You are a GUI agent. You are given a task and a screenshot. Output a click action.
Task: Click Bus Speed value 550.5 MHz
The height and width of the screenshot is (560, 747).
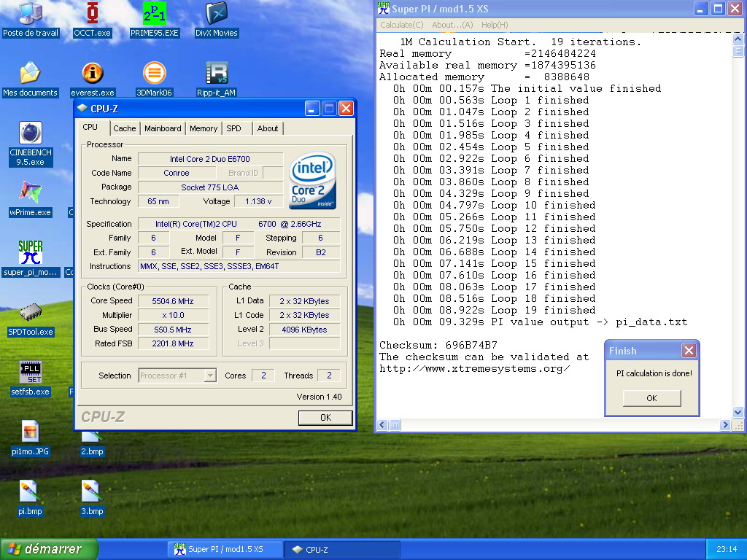point(173,330)
